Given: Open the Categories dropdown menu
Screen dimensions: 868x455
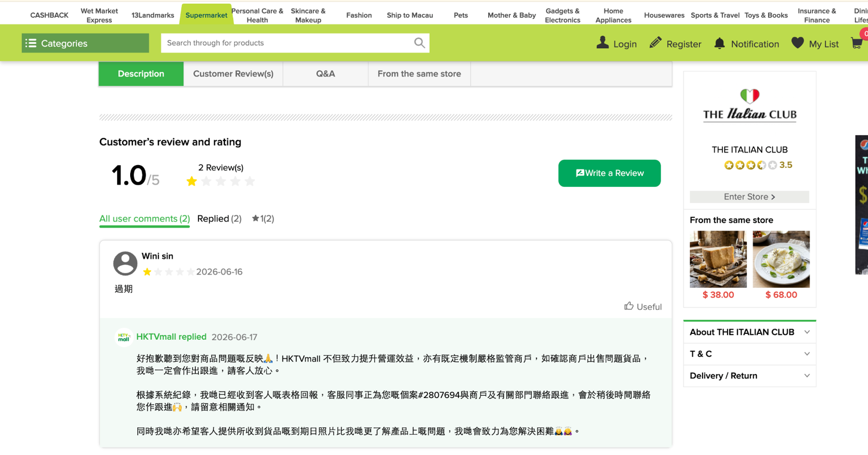Looking at the screenshot, I should [x=85, y=43].
